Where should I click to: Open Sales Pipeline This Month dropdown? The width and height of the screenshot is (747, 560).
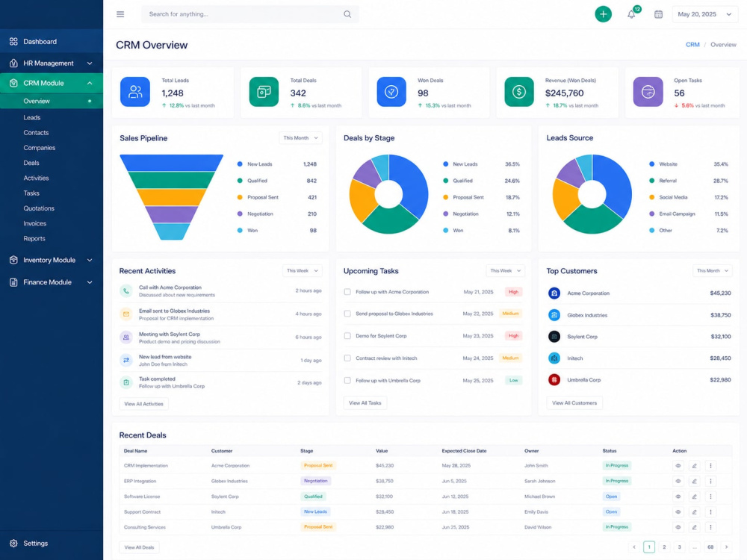click(300, 138)
